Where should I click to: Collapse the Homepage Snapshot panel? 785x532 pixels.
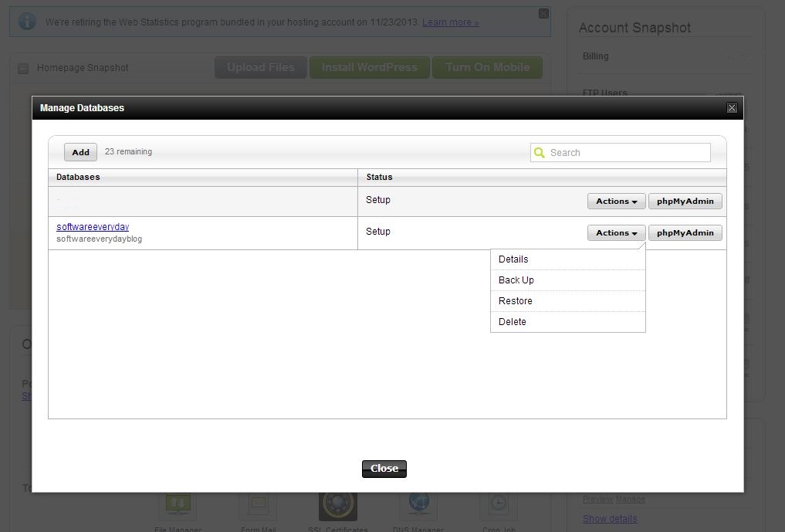[22, 68]
